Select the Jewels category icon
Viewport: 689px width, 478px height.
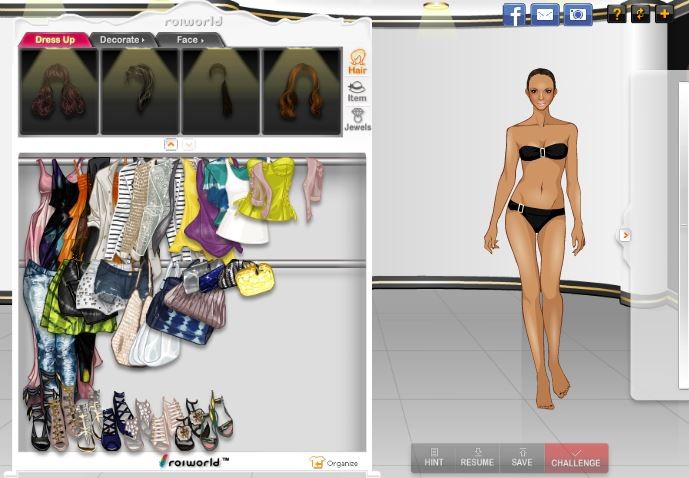coord(357,120)
